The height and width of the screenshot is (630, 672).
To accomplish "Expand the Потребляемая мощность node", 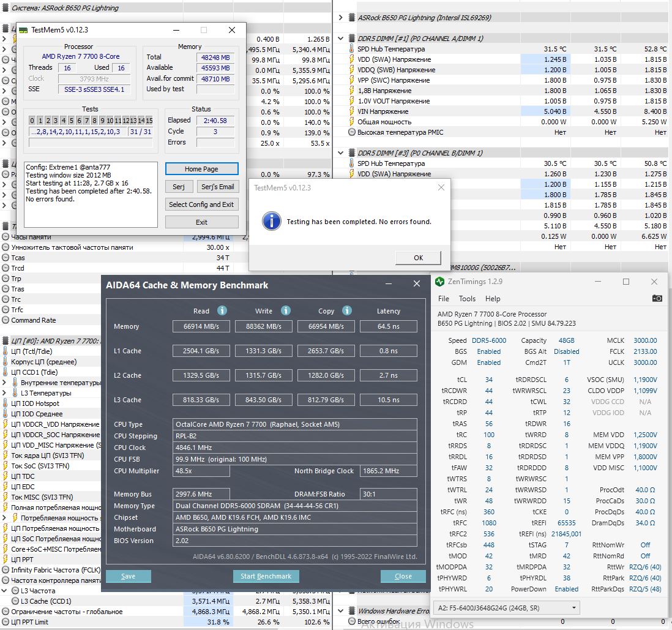I will [x=4, y=518].
